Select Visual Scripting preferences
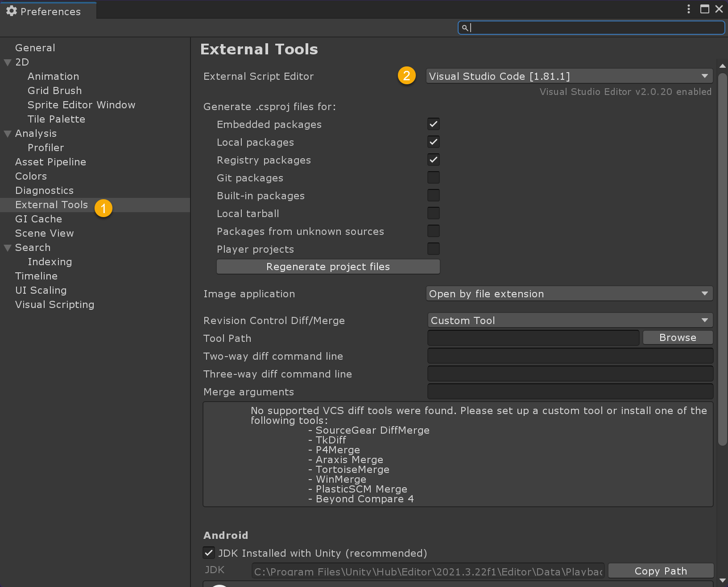This screenshot has width=728, height=587. (x=55, y=304)
